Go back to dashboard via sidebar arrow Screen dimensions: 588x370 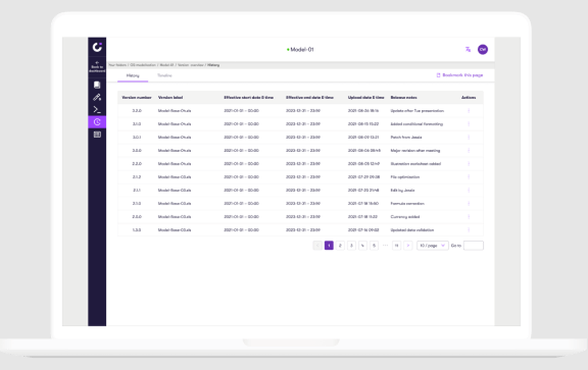pos(97,67)
